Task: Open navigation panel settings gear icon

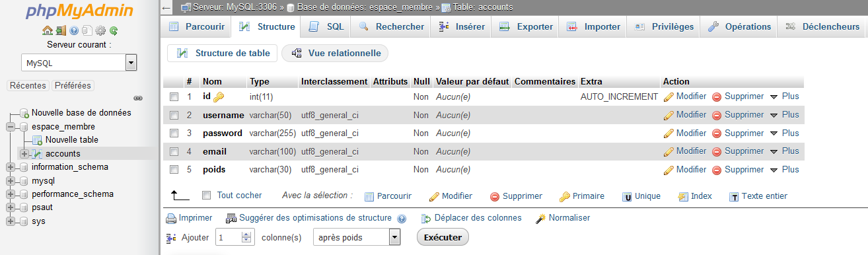Action: point(100,30)
